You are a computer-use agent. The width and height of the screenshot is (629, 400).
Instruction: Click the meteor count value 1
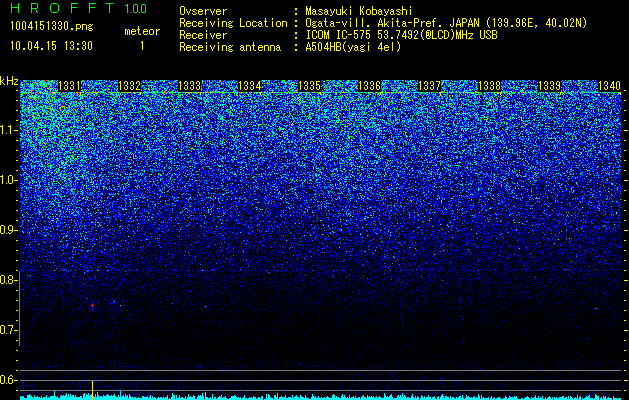[142, 46]
